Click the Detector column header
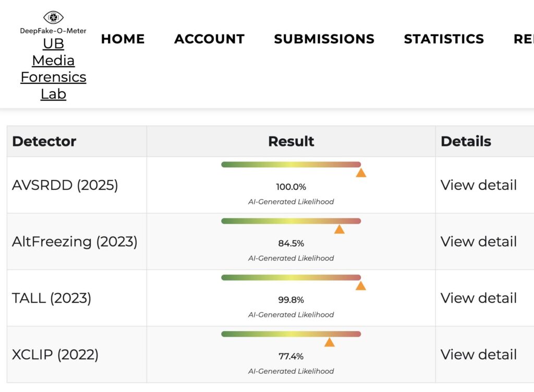 [x=44, y=141]
